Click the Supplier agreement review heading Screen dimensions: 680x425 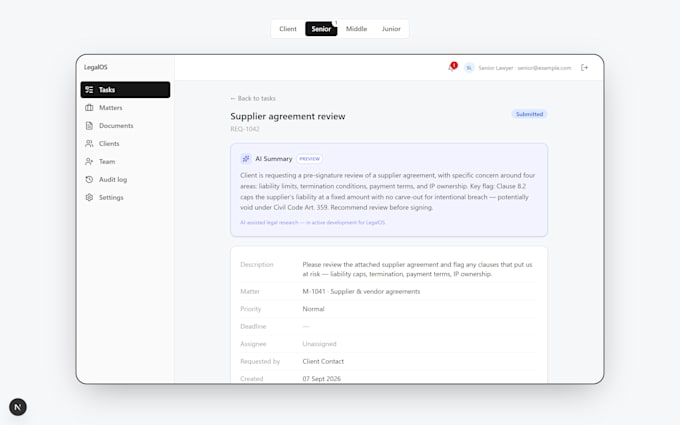coord(288,116)
